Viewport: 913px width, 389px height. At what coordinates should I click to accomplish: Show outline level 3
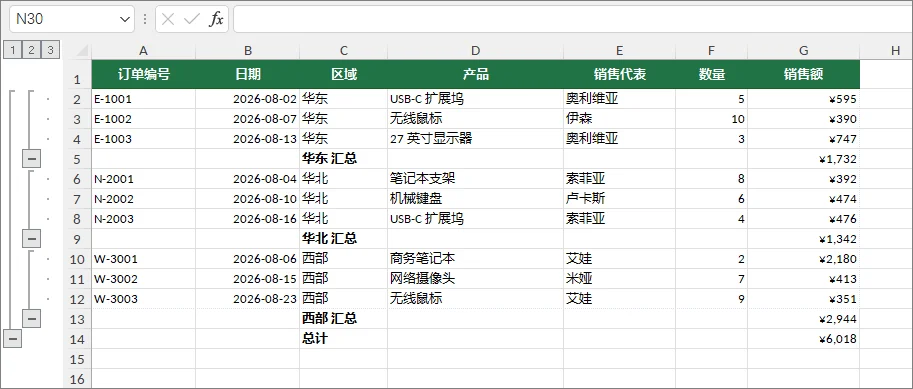point(50,50)
